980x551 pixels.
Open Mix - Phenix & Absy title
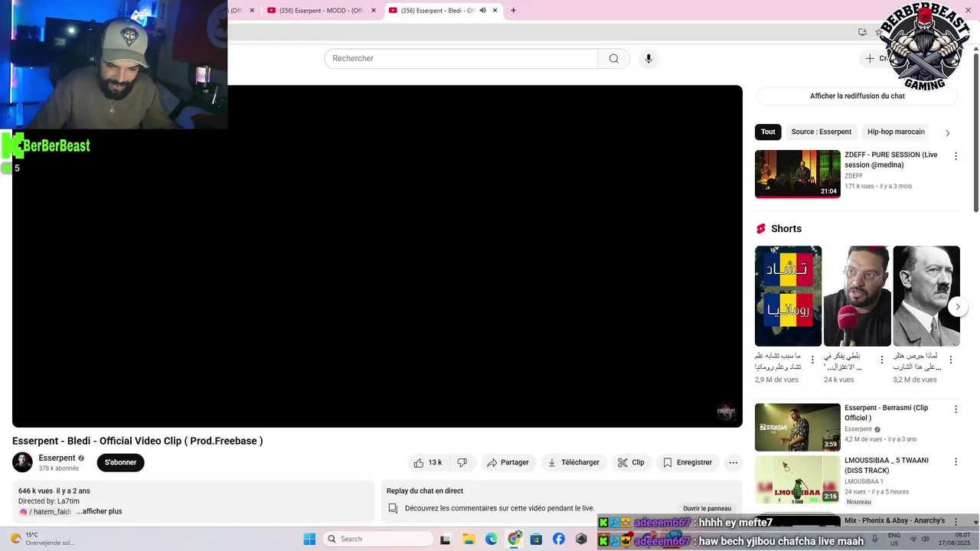point(894,520)
